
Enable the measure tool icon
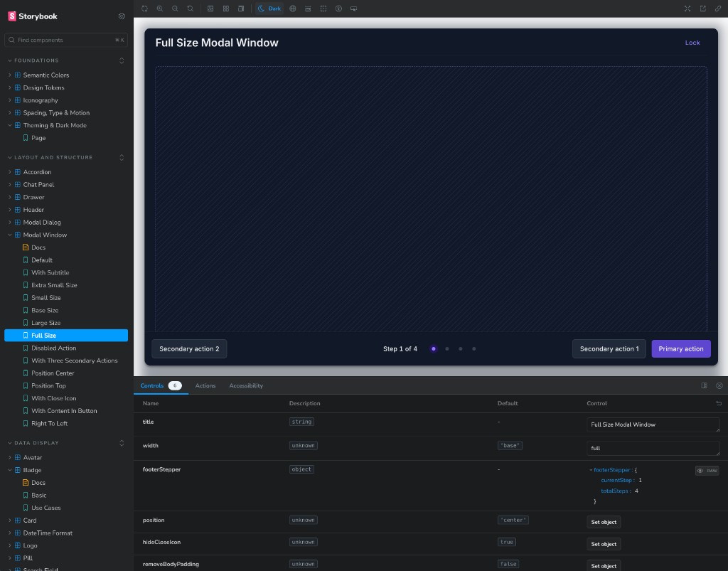(x=308, y=9)
